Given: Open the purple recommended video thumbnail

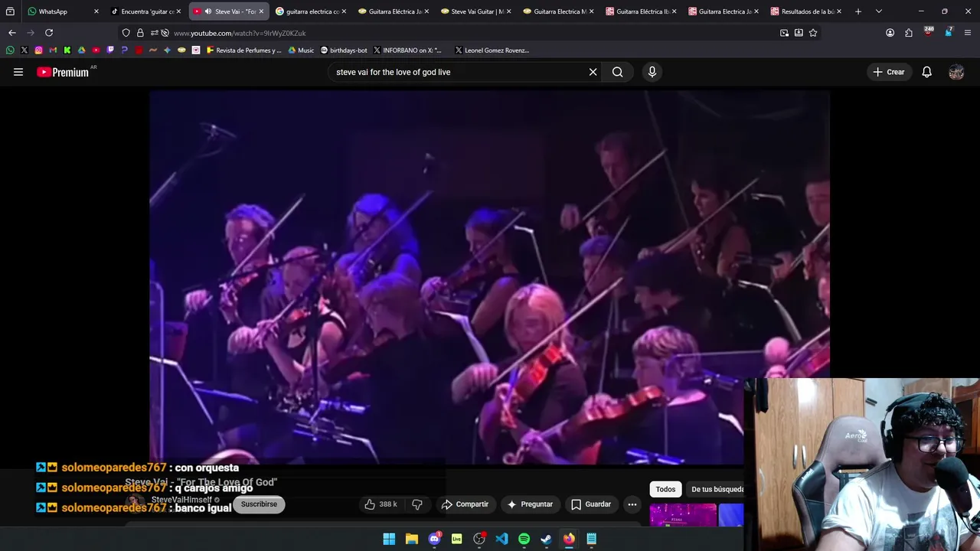Looking at the screenshot, I should point(683,515).
